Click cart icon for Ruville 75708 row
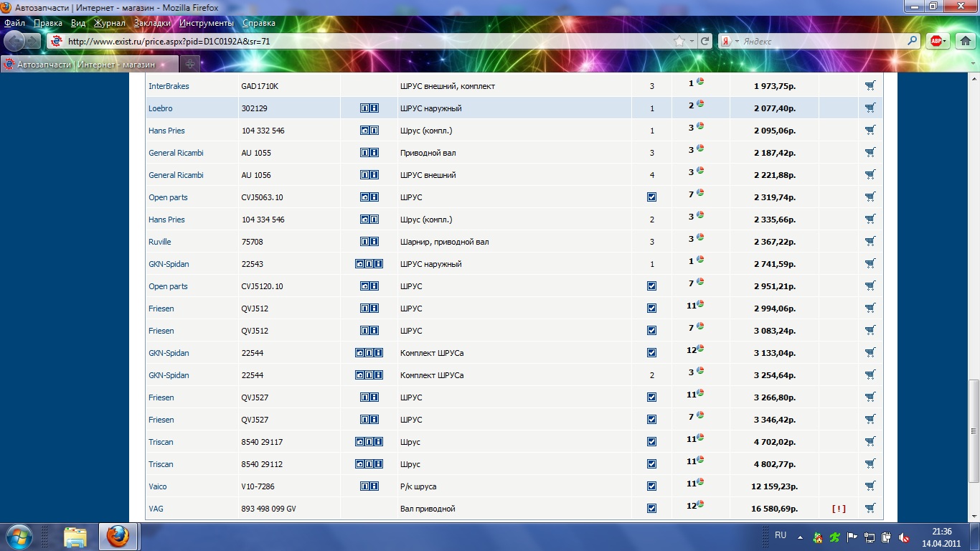 tap(870, 242)
